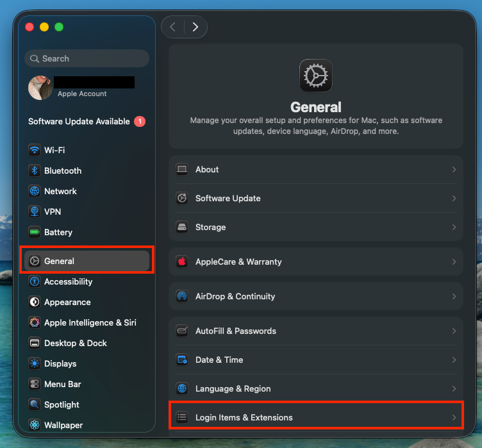Image resolution: width=482 pixels, height=448 pixels.
Task: Click the Language & Region globe icon
Action: pos(182,388)
